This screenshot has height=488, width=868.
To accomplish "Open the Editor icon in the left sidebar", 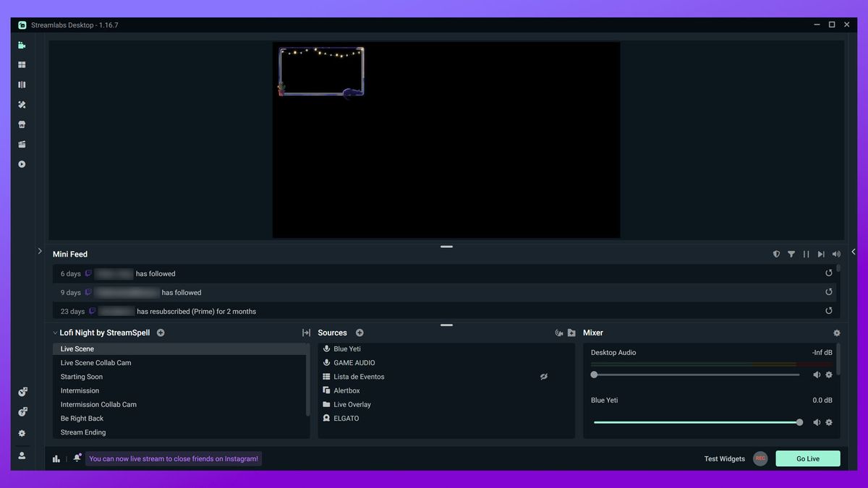I will coord(22,45).
